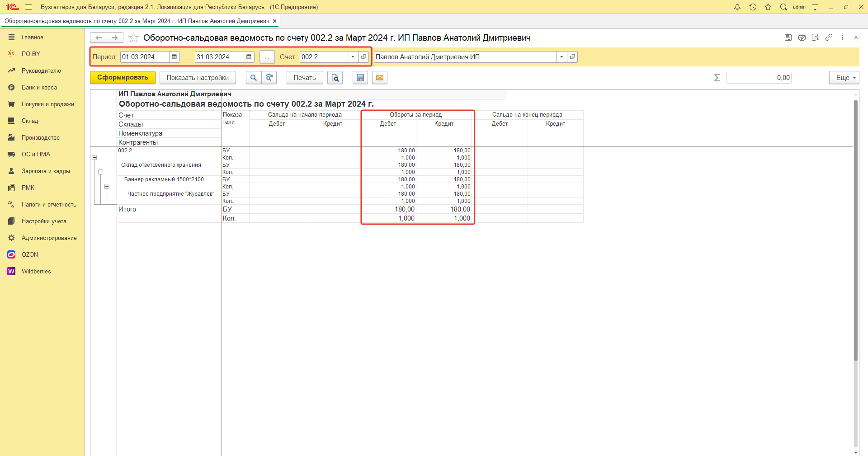Click save report variant icon top right

coord(788,38)
